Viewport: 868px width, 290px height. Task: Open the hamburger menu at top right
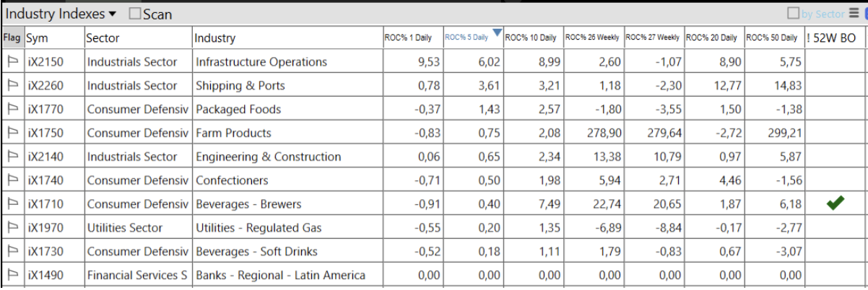pyautogui.click(x=854, y=13)
